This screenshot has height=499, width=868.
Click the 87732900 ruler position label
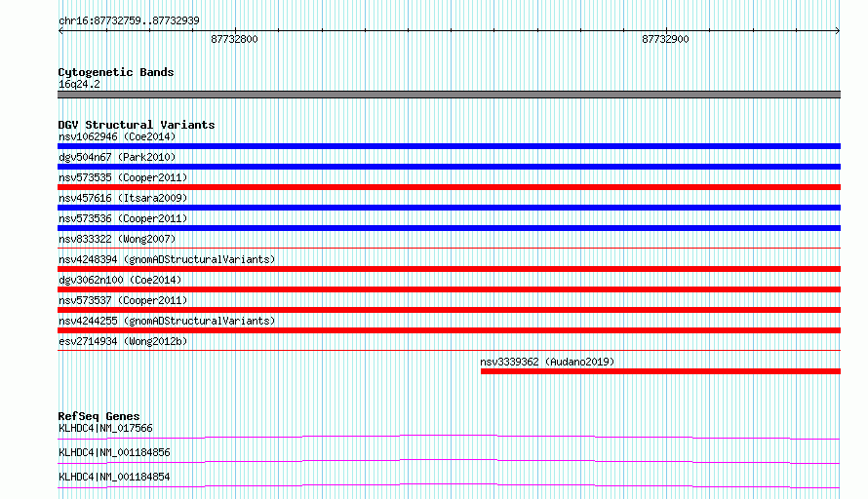click(665, 39)
